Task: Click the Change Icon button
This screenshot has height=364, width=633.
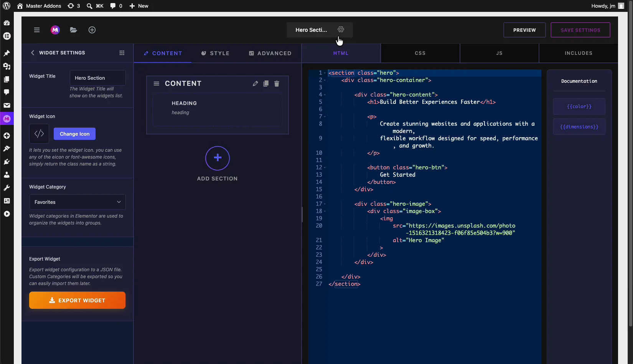Action: 74,134
